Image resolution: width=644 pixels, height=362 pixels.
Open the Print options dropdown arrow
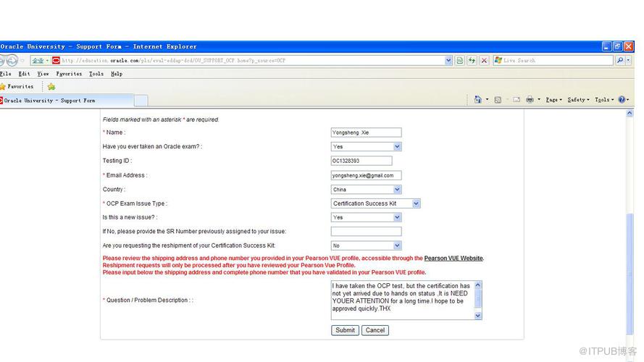click(x=539, y=99)
